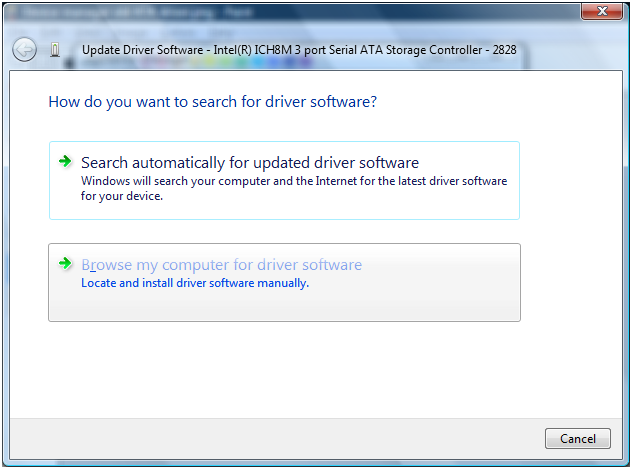Click the gray footer area left of Cancel
Image resolution: width=632 pixels, height=469 pixels.
click(x=280, y=438)
